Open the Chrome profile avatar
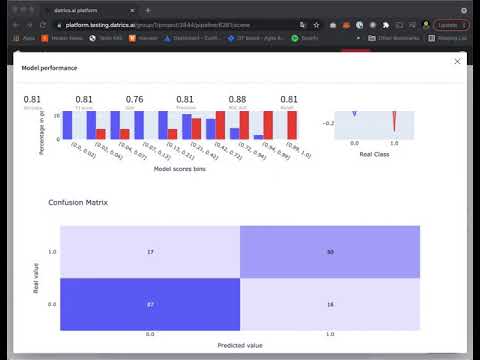This screenshot has width=480, height=360. pyautogui.click(x=426, y=25)
